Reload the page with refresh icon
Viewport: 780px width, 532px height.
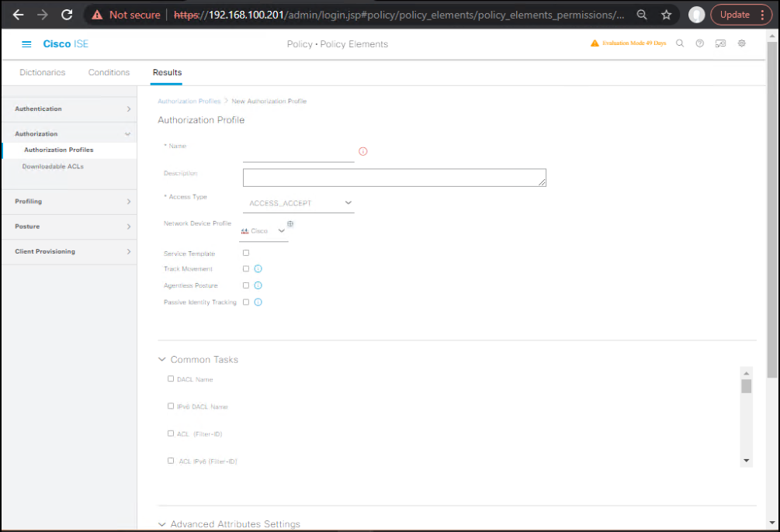[x=67, y=15]
